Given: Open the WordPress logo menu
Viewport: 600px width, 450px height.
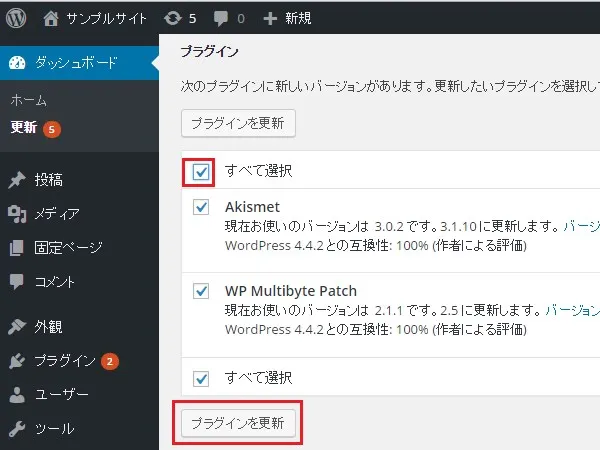Looking at the screenshot, I should point(16,18).
